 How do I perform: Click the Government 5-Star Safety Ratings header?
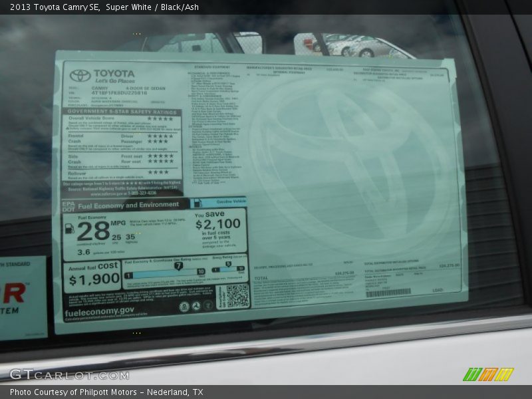(122, 112)
